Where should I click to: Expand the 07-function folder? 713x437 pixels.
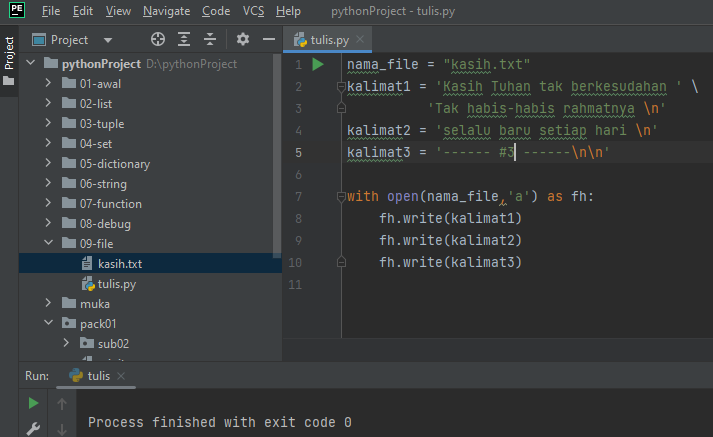tap(48, 203)
